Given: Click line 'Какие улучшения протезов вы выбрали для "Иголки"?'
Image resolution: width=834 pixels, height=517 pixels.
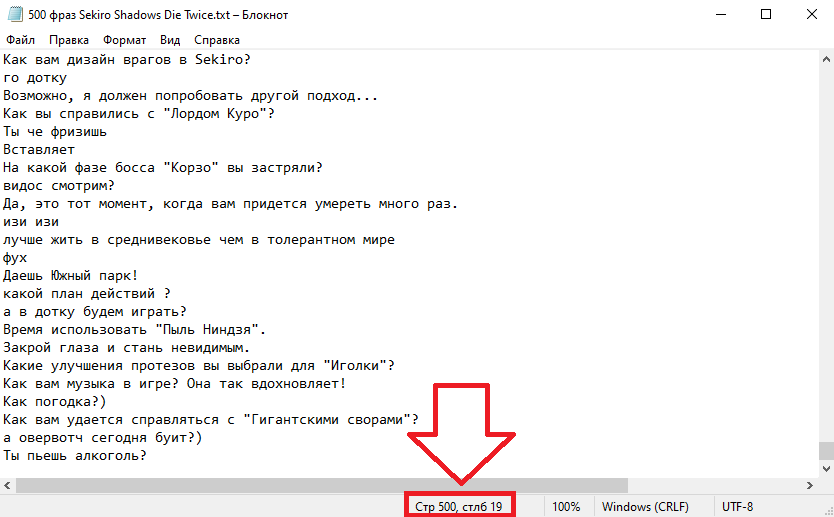Looking at the screenshot, I should coord(199,366).
